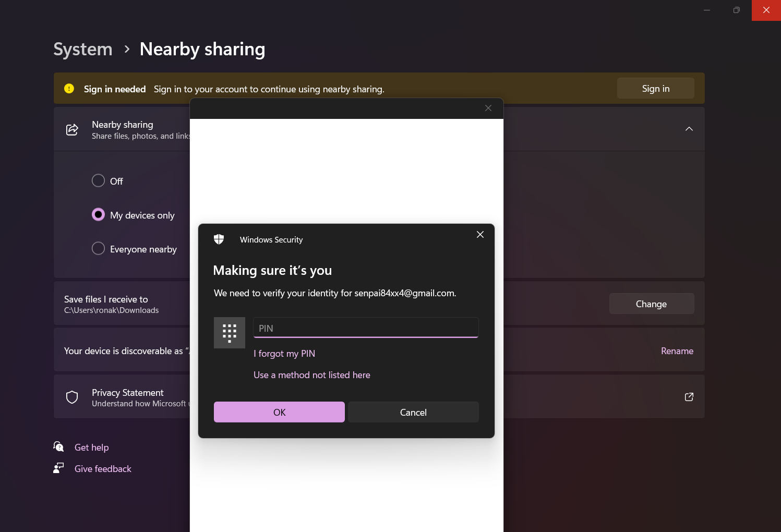Screen dimensions: 781x532
Task: Click the C:\Users\ronak\Downloads path text
Action: click(x=112, y=310)
